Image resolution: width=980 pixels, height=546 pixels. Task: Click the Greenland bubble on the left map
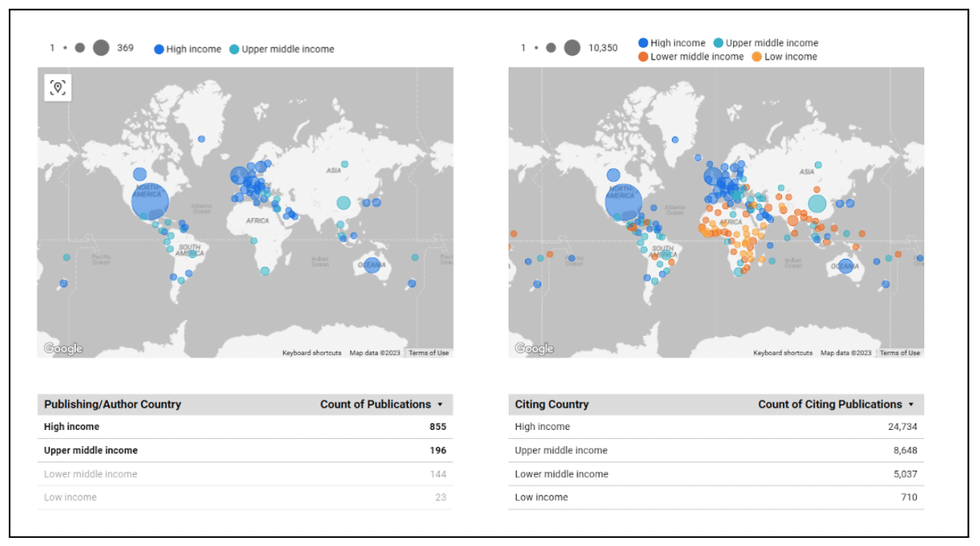(x=202, y=138)
